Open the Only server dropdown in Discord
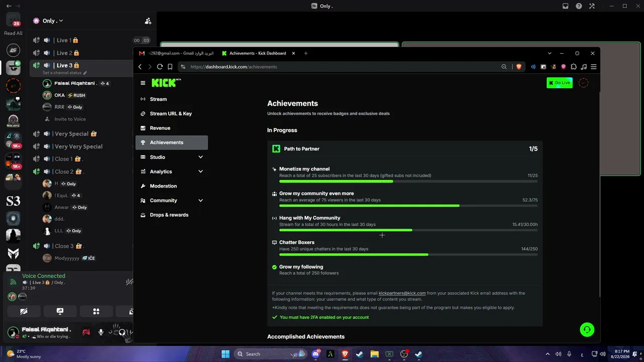Screen dimensions: 644x362 pyautogui.click(x=53, y=21)
